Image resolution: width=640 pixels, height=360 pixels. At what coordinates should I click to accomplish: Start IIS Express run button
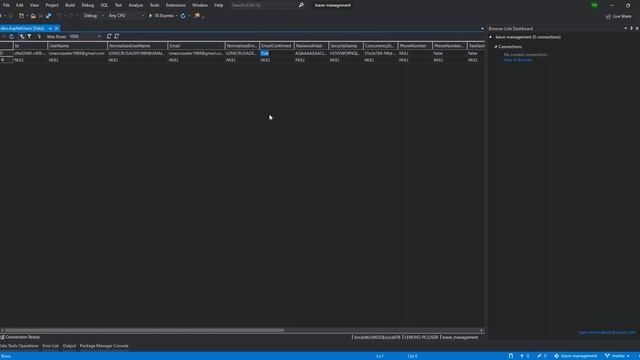162,16
